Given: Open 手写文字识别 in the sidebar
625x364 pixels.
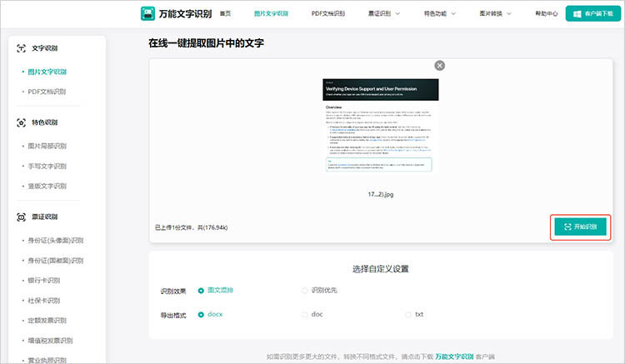Looking at the screenshot, I should [47, 166].
